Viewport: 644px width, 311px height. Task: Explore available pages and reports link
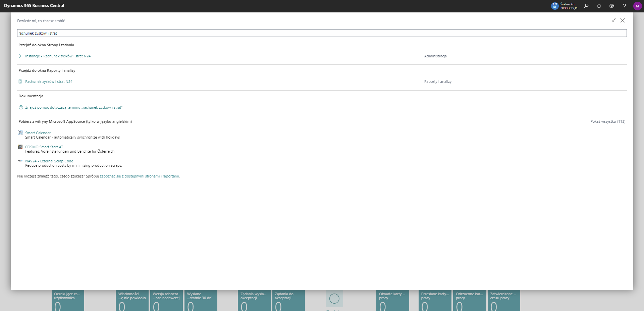coord(139,176)
